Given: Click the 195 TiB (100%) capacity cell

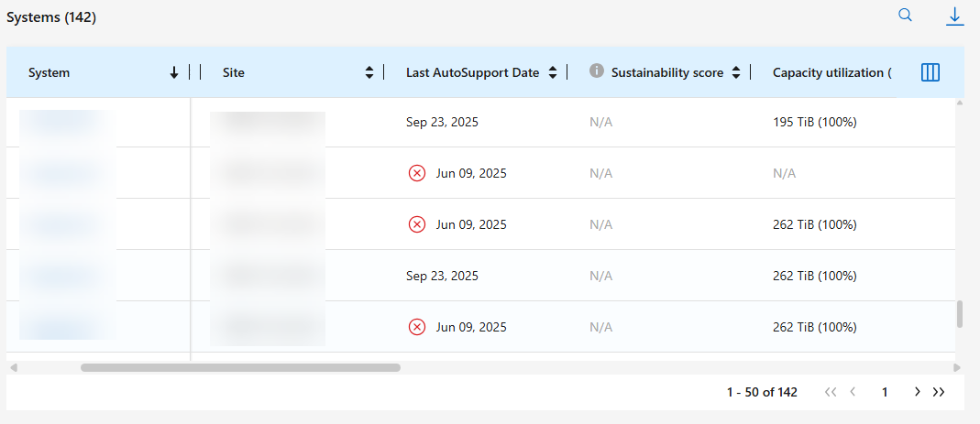Looking at the screenshot, I should click(x=815, y=122).
